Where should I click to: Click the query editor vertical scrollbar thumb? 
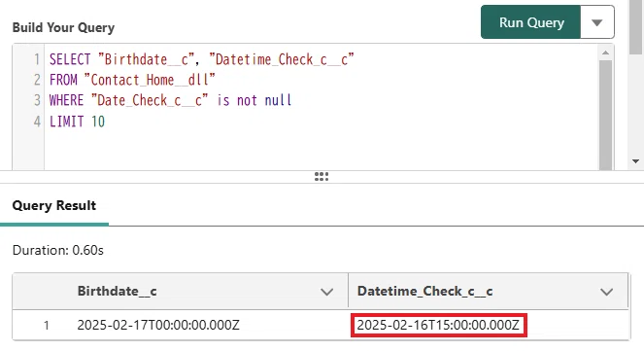pos(605,115)
